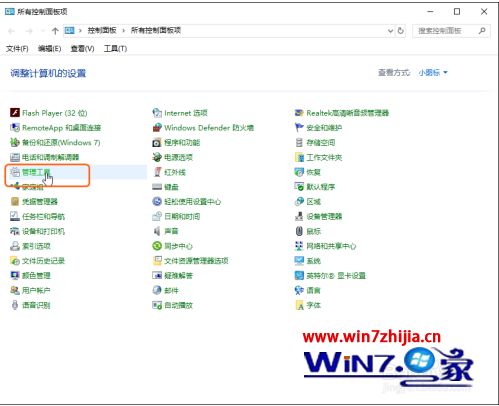Screen dimensions: 499x406
Task: Open 日期和时间 item
Action: pos(176,216)
